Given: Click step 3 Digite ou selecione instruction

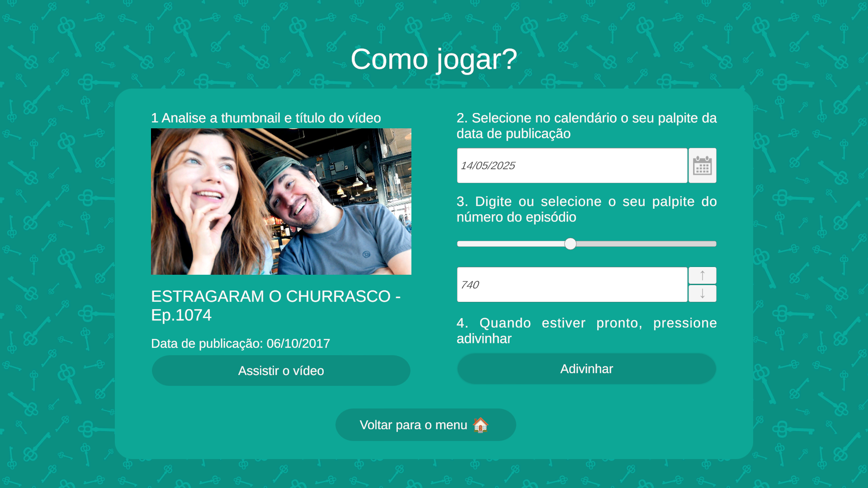Looking at the screenshot, I should [586, 209].
